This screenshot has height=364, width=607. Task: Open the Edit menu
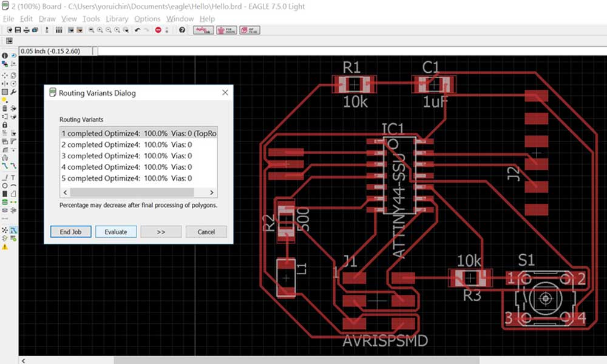[x=26, y=19]
